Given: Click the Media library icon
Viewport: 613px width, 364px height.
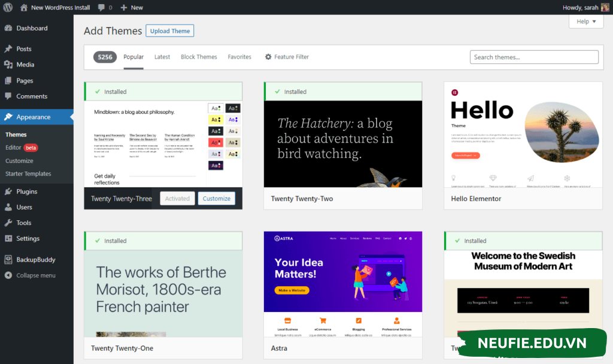Looking at the screenshot, I should pos(8,65).
